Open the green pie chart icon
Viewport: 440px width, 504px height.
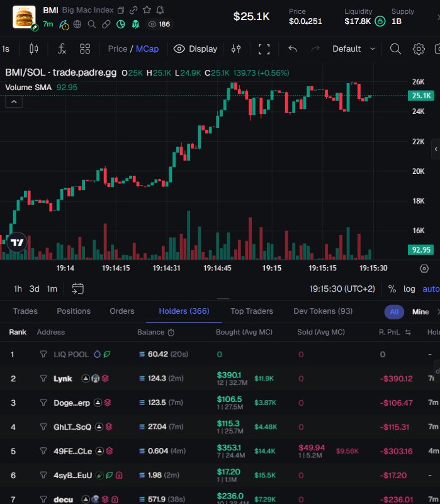[x=120, y=24]
